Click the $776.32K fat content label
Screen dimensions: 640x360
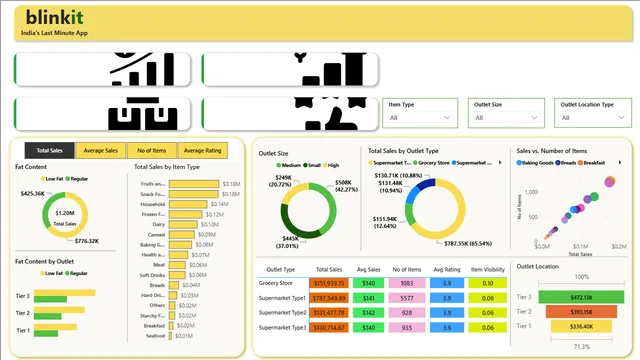(x=87, y=241)
